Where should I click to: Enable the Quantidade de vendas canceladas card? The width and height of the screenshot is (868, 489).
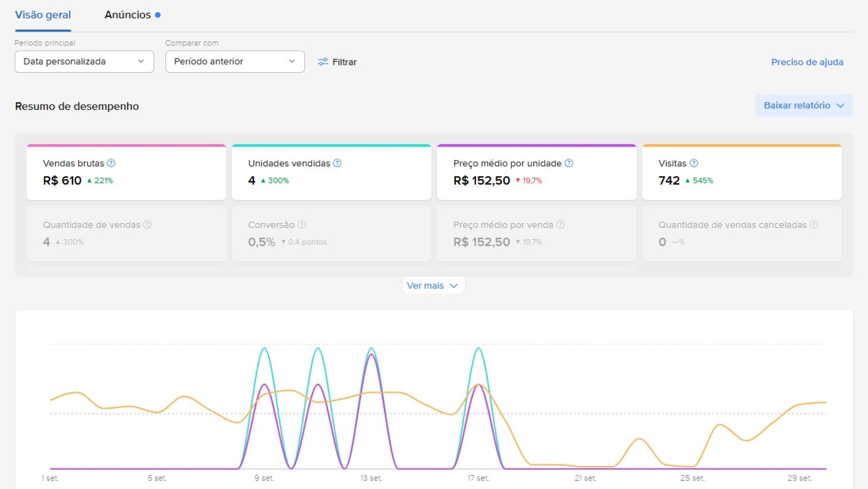(742, 234)
